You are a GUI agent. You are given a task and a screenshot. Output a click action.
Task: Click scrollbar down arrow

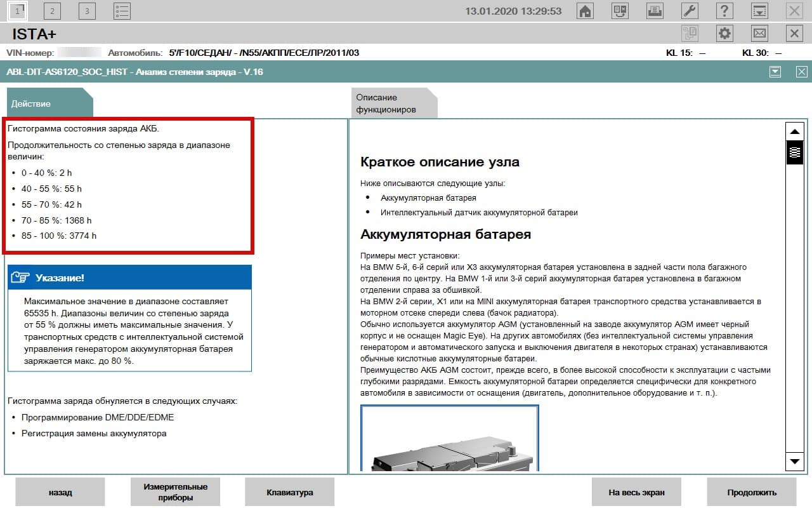(794, 461)
